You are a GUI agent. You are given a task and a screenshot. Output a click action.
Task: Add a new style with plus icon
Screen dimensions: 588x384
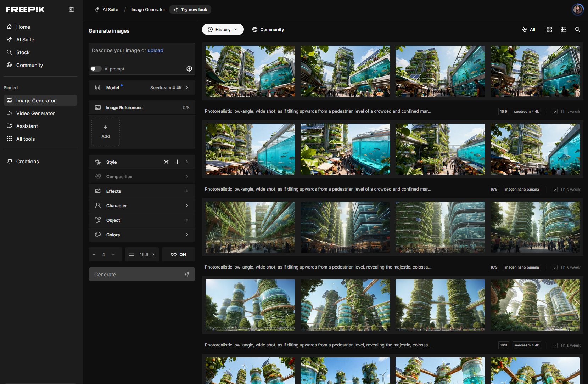click(x=178, y=162)
